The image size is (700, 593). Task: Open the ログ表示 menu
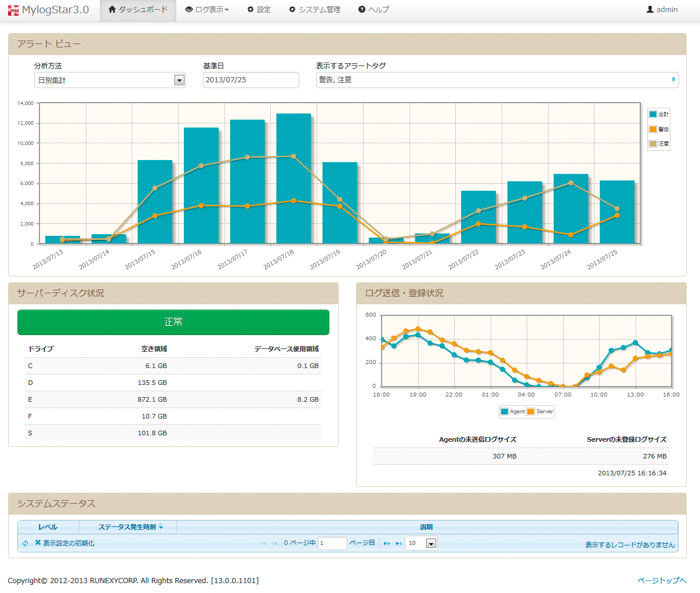[207, 10]
